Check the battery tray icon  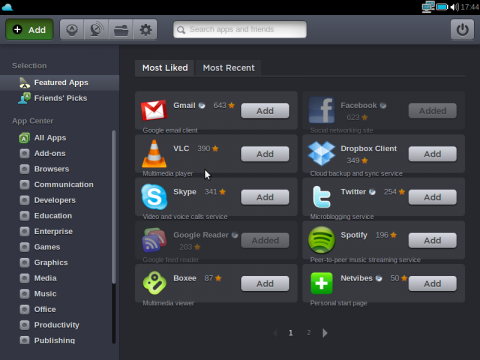(442, 7)
